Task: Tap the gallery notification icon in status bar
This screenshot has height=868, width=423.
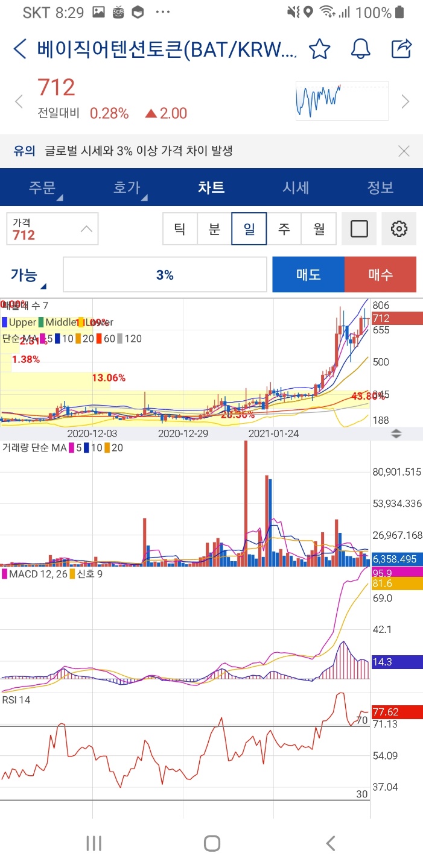Action: 100,13
